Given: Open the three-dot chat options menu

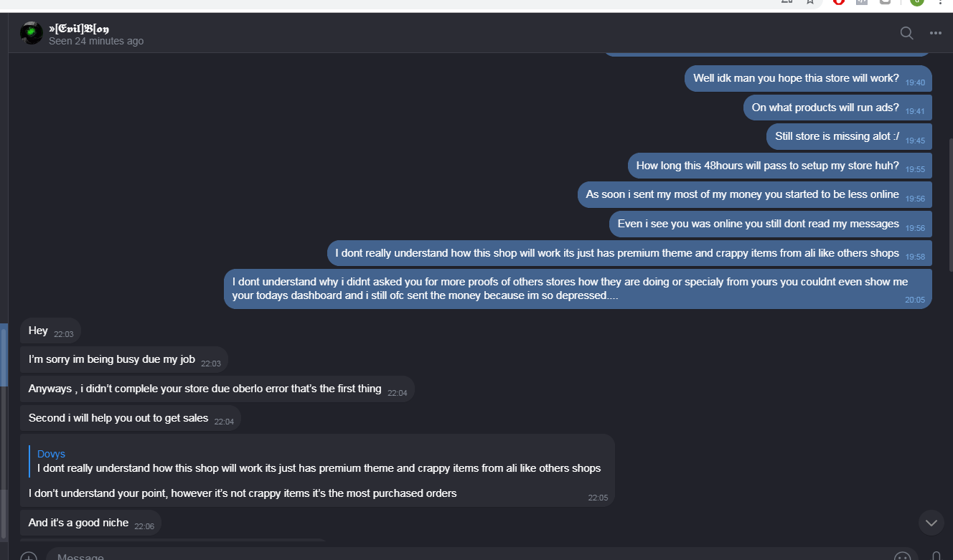Looking at the screenshot, I should (935, 33).
